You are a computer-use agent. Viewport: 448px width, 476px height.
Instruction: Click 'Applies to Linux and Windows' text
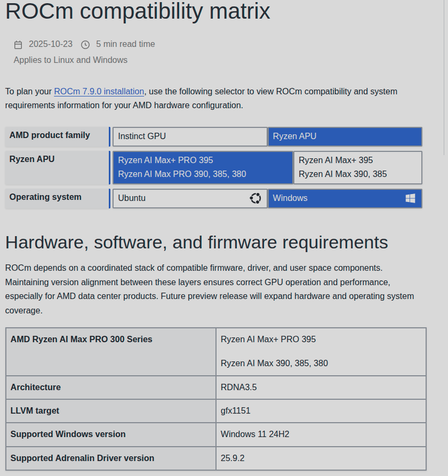(x=70, y=60)
